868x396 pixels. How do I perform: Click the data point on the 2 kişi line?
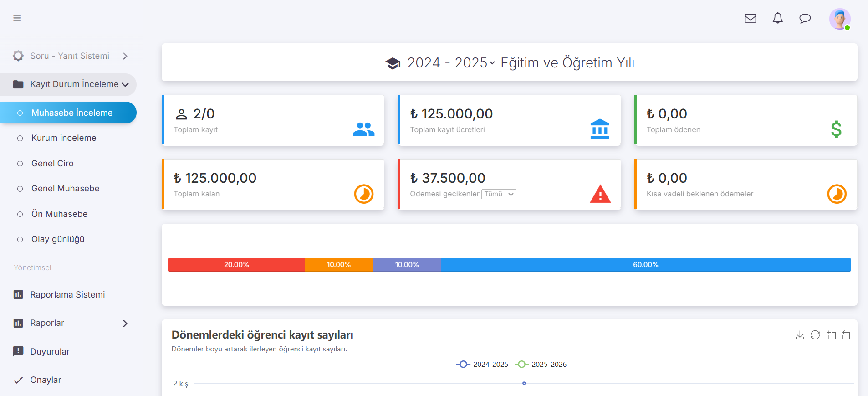tap(524, 383)
